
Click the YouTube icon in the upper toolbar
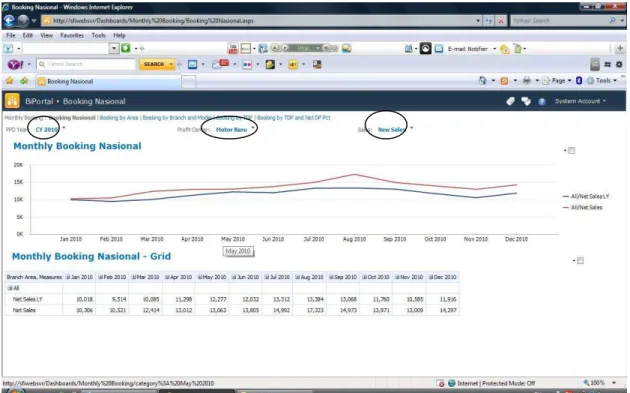[233, 49]
